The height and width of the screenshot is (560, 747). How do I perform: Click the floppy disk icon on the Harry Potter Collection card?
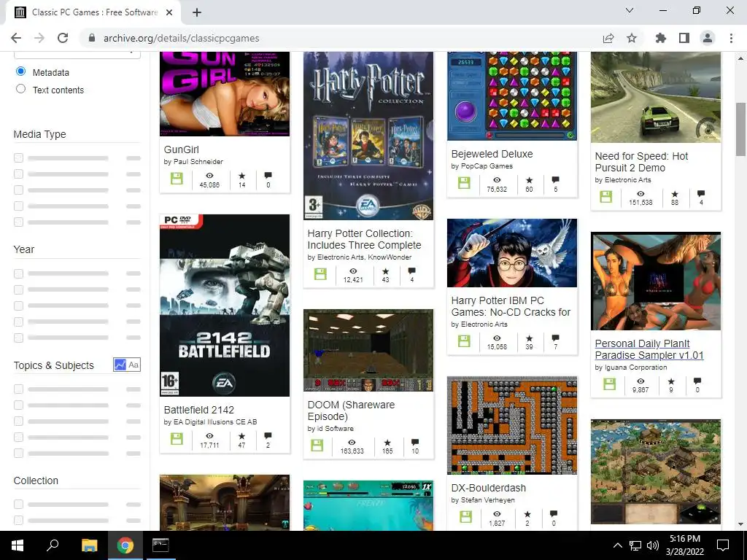(x=321, y=274)
